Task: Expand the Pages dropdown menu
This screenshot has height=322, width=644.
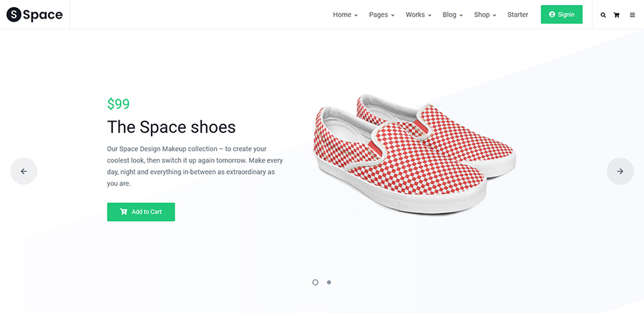Action: point(381,15)
